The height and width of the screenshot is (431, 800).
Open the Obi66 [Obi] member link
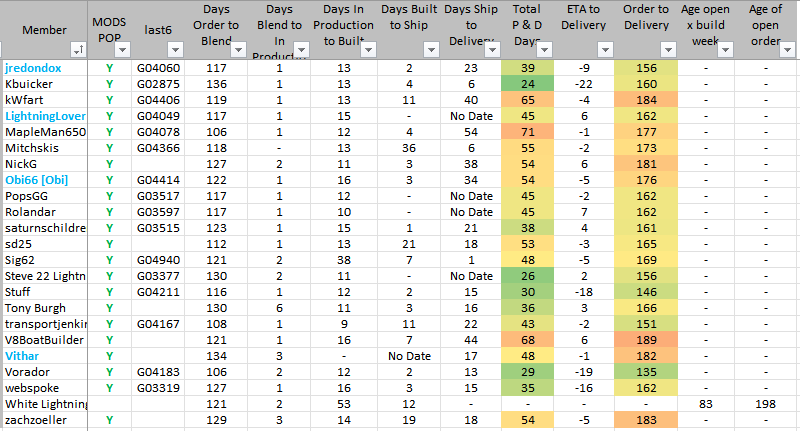(x=39, y=180)
